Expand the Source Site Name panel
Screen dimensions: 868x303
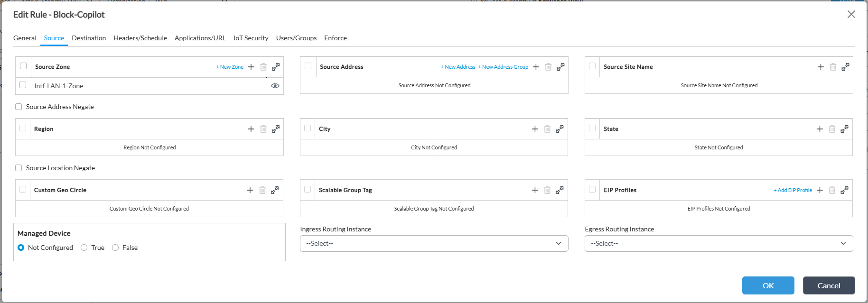tap(845, 67)
